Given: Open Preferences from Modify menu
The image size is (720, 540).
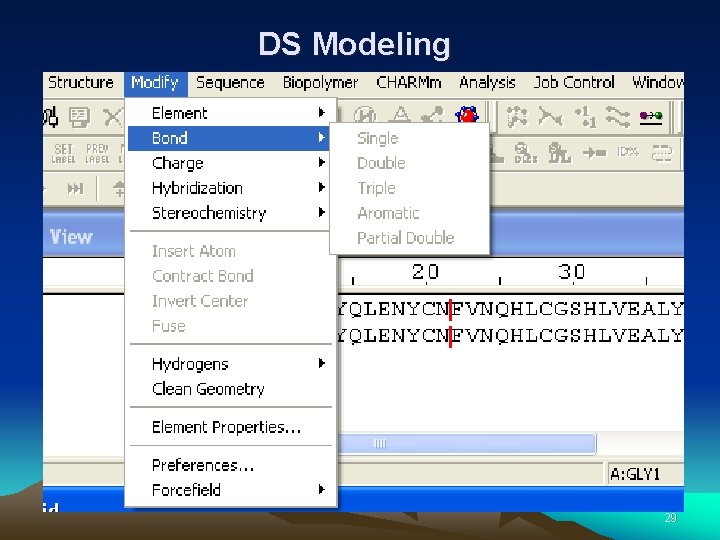Looking at the screenshot, I should pos(230,466).
